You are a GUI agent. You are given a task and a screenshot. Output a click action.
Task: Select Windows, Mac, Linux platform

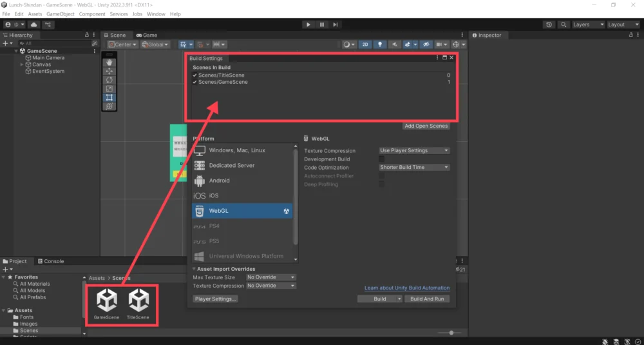click(242, 150)
